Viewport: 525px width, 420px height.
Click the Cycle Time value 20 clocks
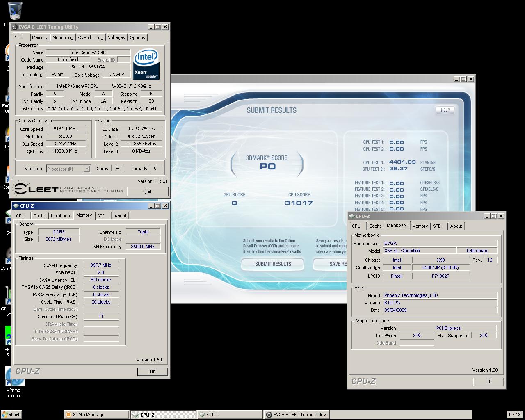coord(101,302)
